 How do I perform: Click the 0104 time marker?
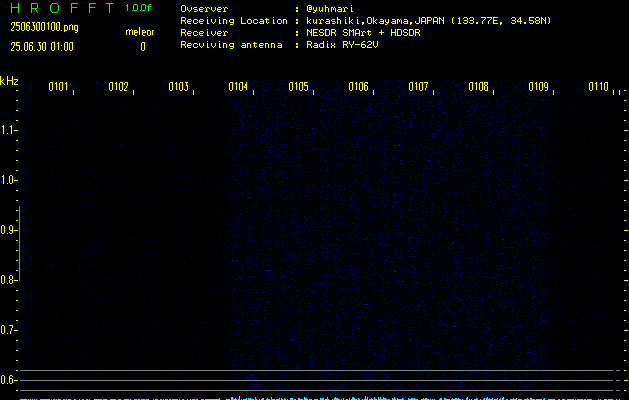[x=238, y=87]
